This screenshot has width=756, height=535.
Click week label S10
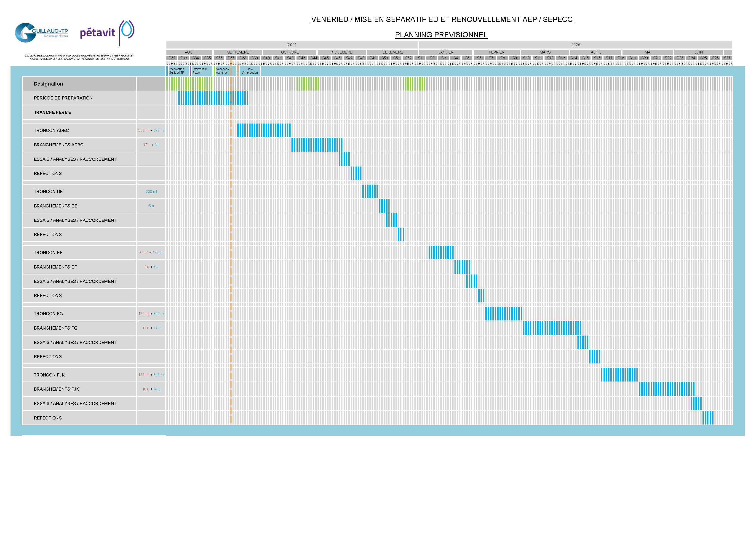pos(526,58)
